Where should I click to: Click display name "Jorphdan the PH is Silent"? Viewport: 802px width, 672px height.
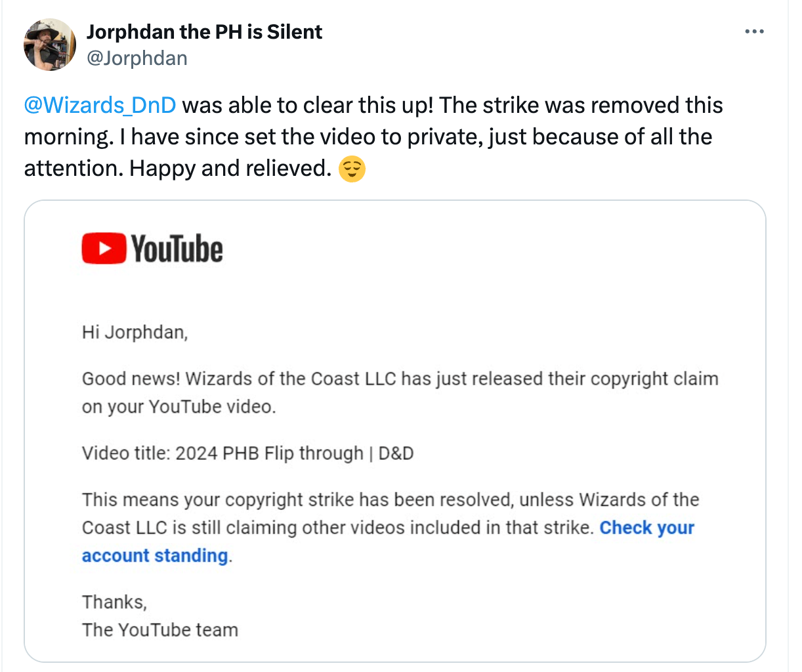click(204, 31)
